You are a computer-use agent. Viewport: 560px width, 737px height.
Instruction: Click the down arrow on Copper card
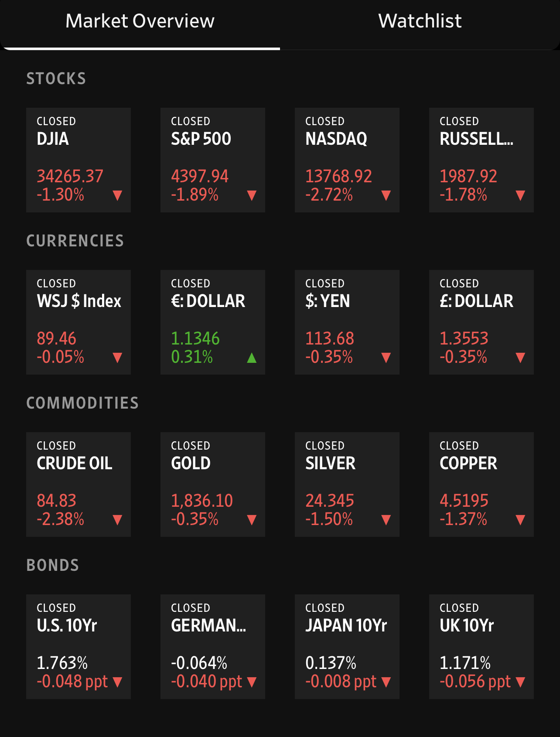[520, 519]
